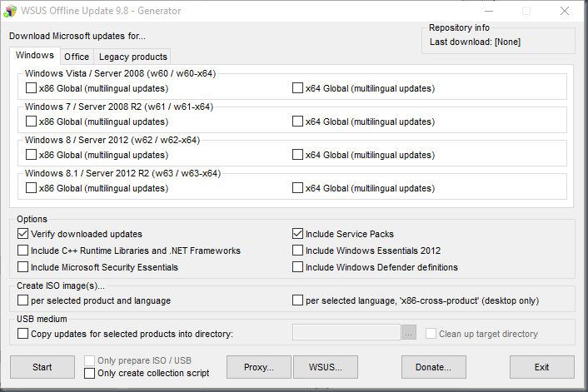The height and width of the screenshot is (392, 588).
Task: Close the window with the title bar X
Action: tap(566, 11)
